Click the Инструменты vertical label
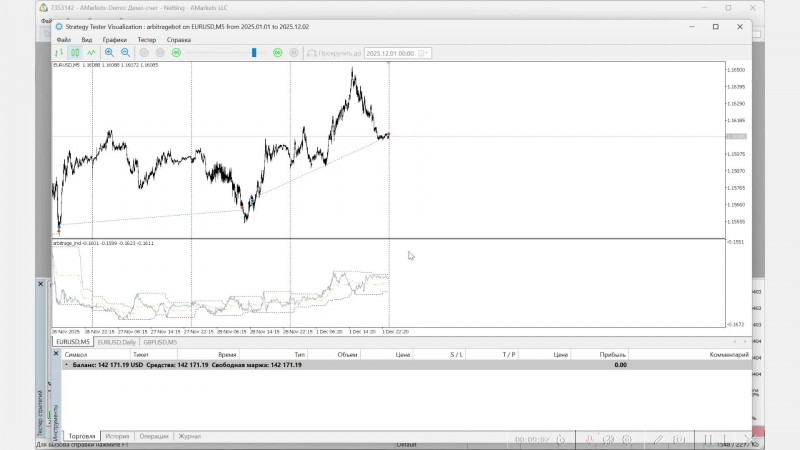 [x=56, y=422]
